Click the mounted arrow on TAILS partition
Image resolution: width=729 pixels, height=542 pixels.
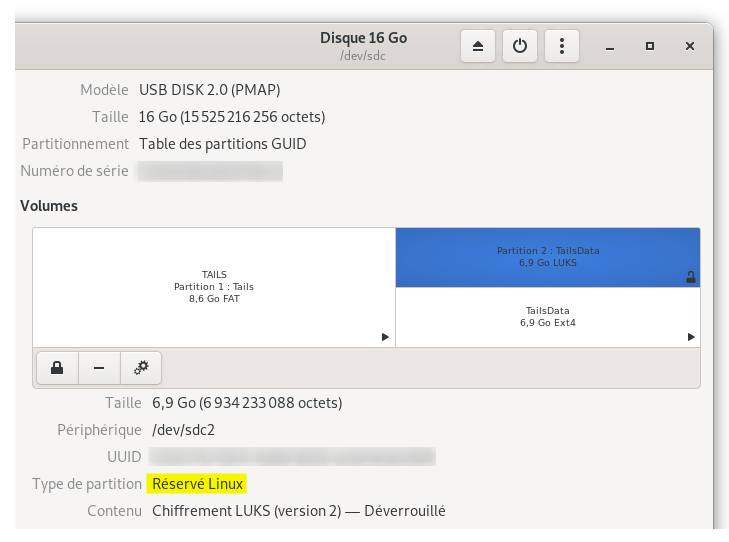click(385, 337)
